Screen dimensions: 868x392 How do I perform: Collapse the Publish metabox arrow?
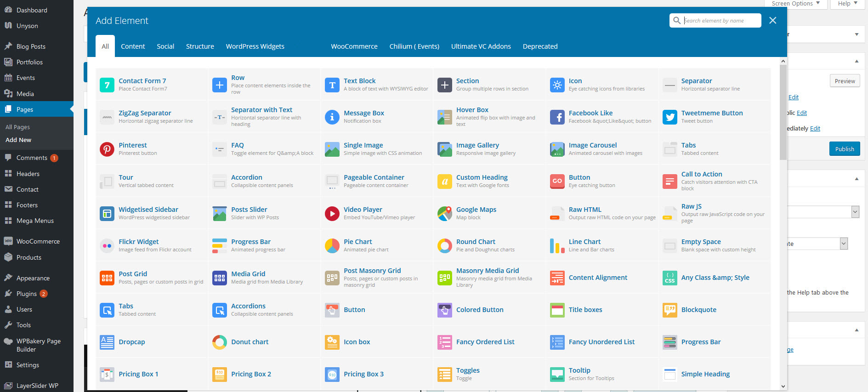(857, 61)
